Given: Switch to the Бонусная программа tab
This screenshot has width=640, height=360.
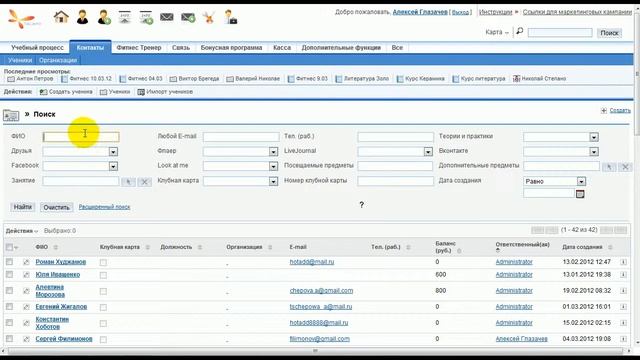Looking at the screenshot, I should 231,48.
